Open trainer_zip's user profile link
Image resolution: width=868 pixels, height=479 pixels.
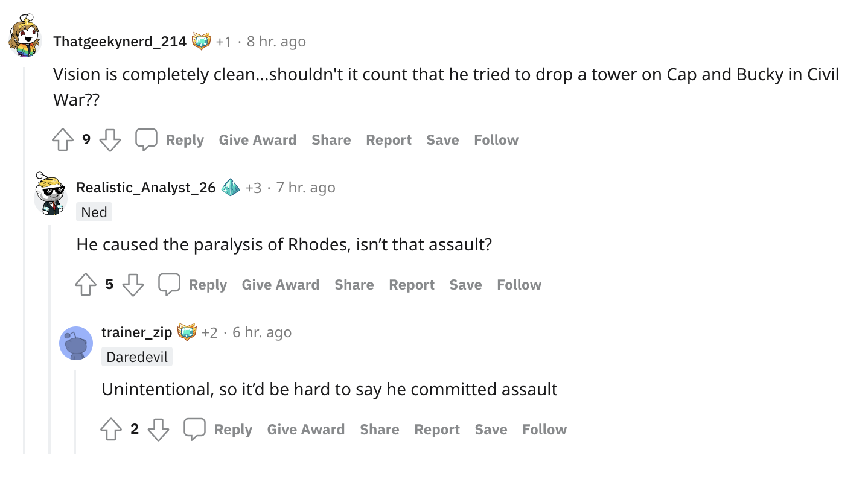click(x=137, y=332)
